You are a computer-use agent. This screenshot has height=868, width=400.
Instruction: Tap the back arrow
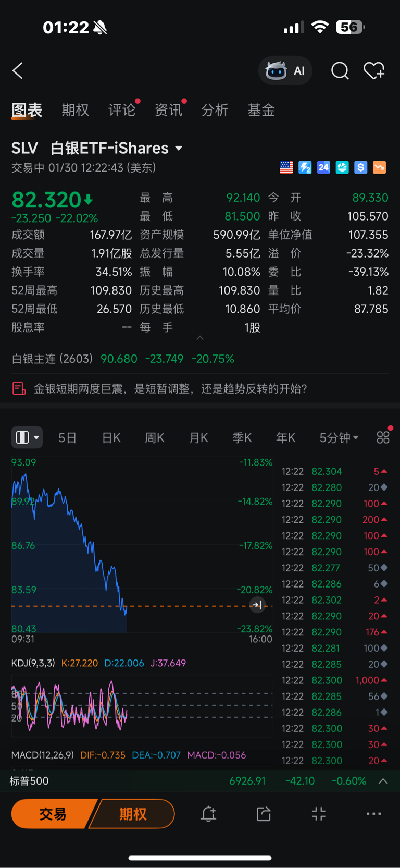click(18, 70)
